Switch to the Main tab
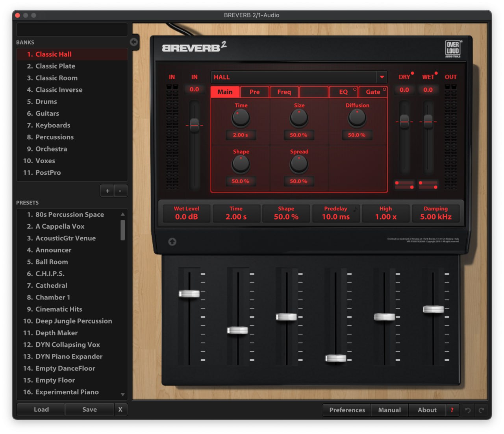The image size is (504, 434). click(225, 92)
